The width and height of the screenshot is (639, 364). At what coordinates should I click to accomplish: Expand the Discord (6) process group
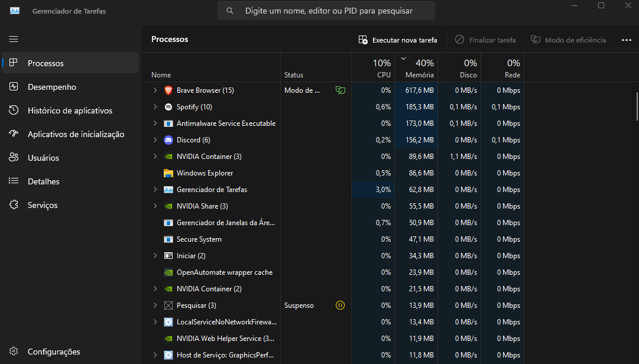(x=155, y=140)
